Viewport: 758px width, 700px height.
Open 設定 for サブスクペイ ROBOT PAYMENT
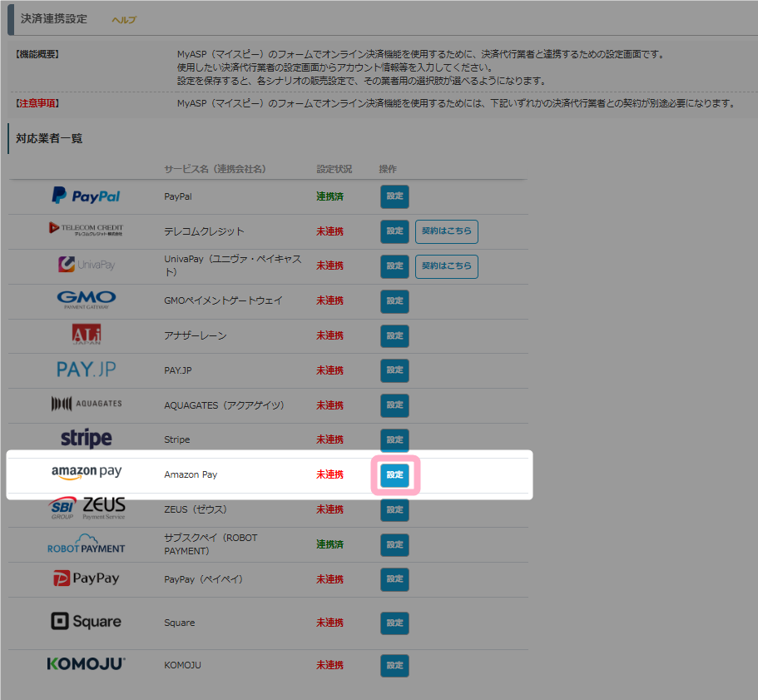point(394,545)
